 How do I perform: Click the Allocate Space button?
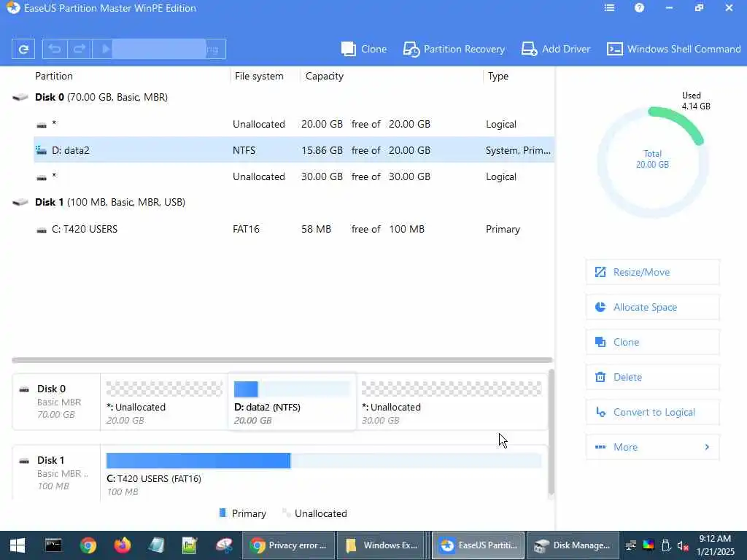(652, 307)
